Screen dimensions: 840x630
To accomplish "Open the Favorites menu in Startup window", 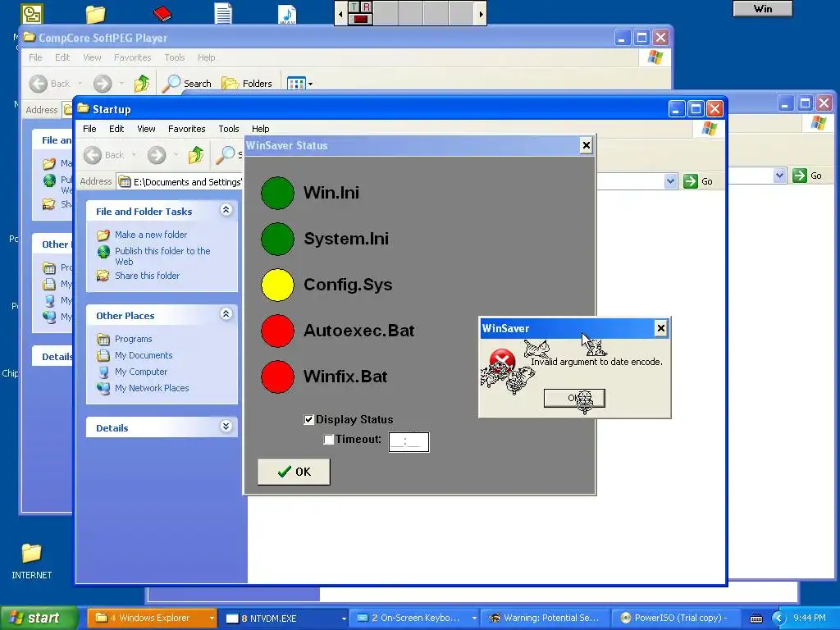I will pos(186,129).
